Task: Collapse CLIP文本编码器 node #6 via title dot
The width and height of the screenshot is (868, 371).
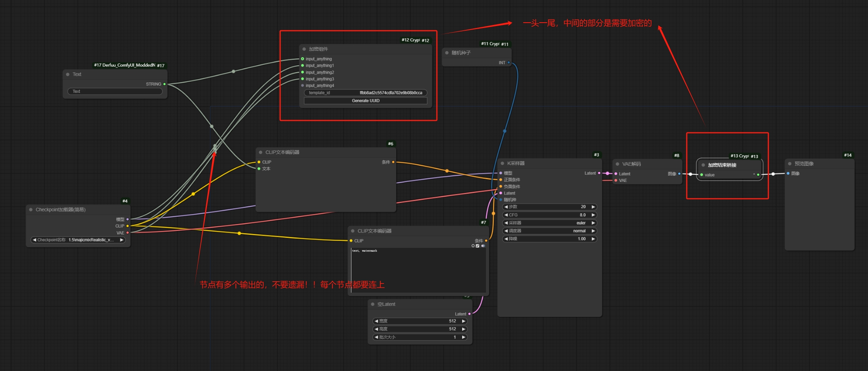Action: (261, 152)
